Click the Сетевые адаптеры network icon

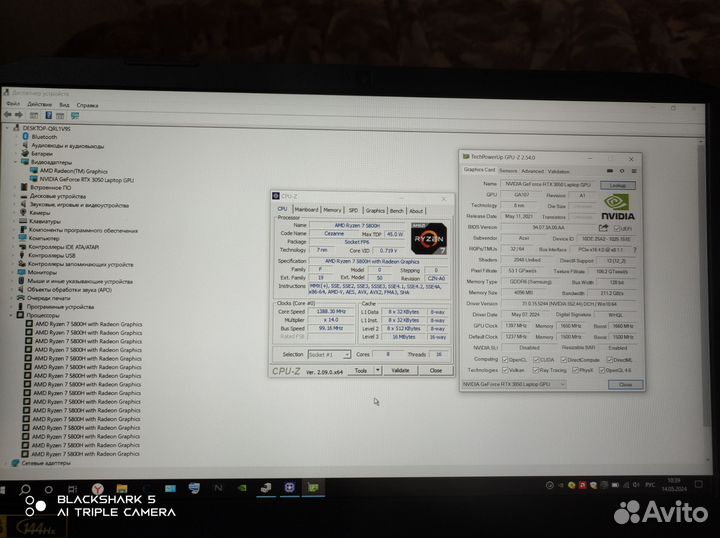15,463
